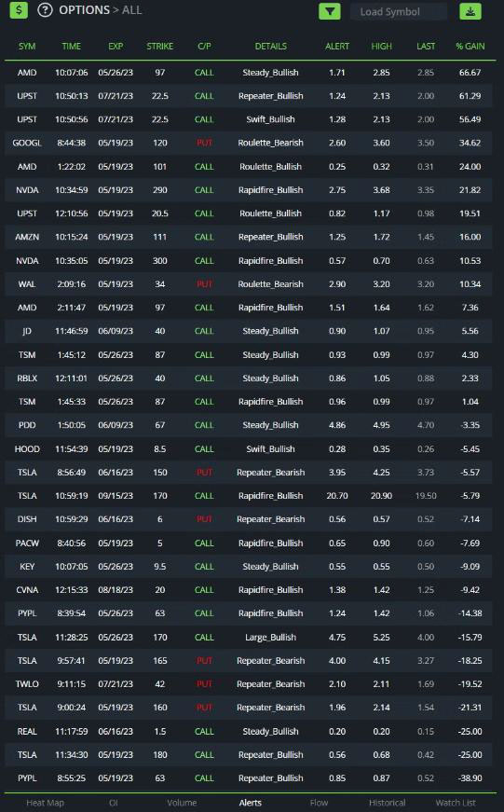Sort by STRIKE column header
This screenshot has width=504, height=812.
click(x=160, y=46)
